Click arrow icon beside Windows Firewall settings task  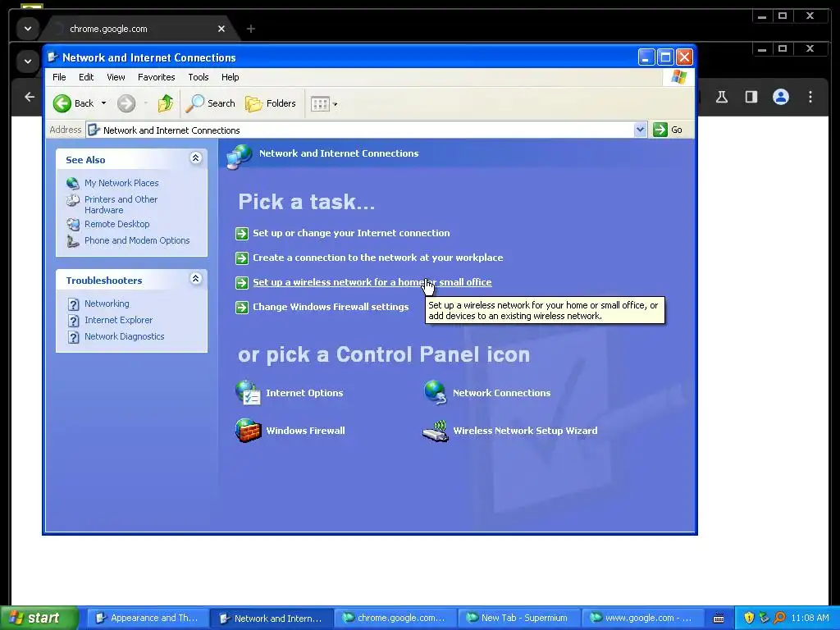[x=242, y=308]
